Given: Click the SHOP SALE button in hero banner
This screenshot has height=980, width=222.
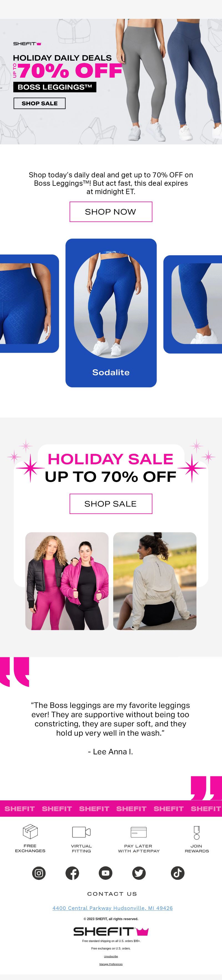Looking at the screenshot, I should click(40, 103).
